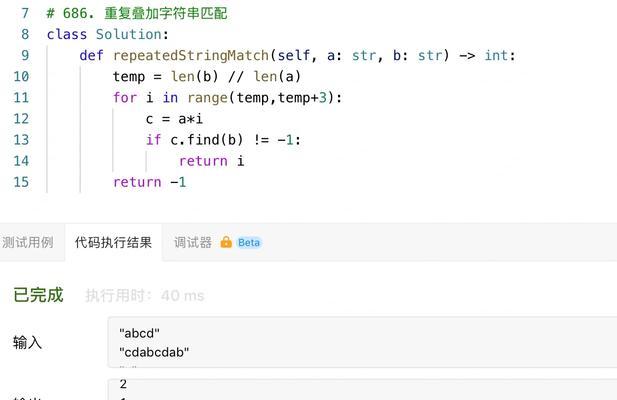Image resolution: width=617 pixels, height=400 pixels.
Task: Click the repeatedStringMatch function name
Action: [190, 55]
